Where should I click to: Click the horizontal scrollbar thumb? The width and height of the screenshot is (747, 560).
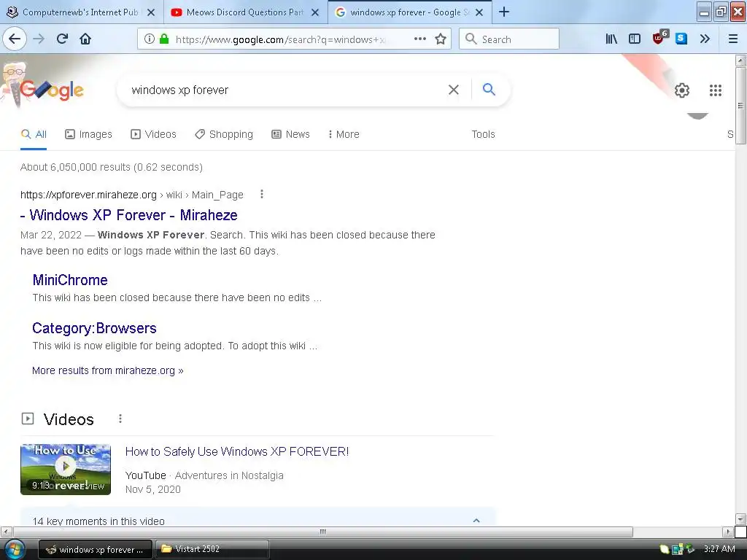[x=323, y=532]
